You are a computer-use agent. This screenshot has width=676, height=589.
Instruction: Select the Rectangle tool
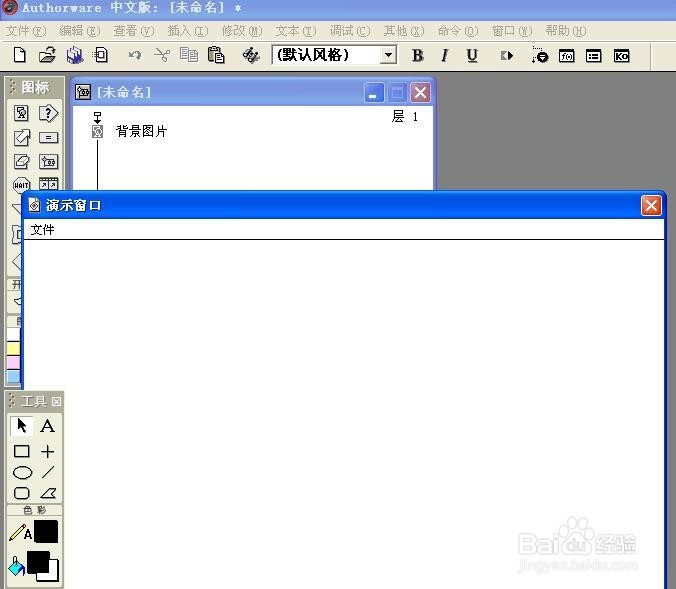click(22, 451)
